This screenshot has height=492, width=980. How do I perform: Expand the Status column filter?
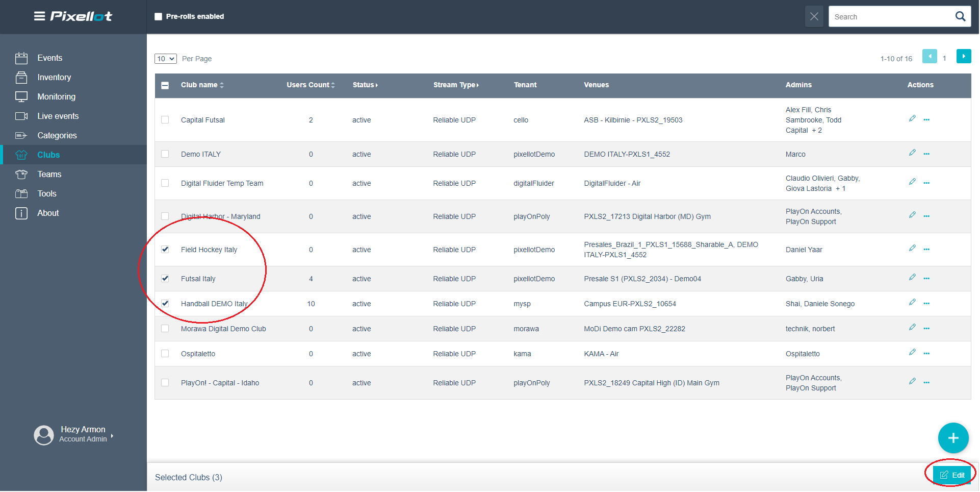click(x=365, y=85)
